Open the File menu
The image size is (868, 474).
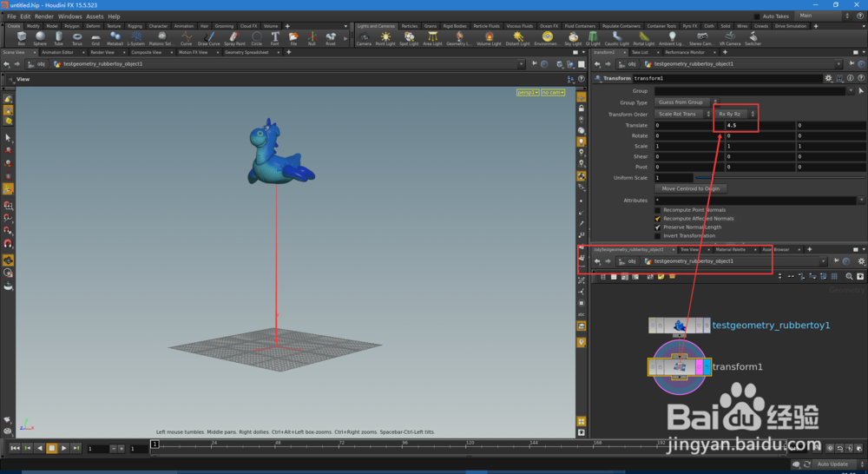pos(11,16)
